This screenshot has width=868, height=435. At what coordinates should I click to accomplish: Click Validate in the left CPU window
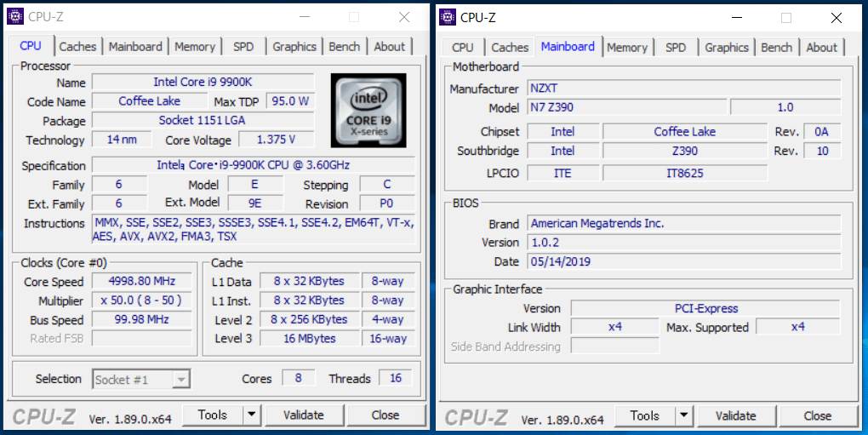point(303,415)
